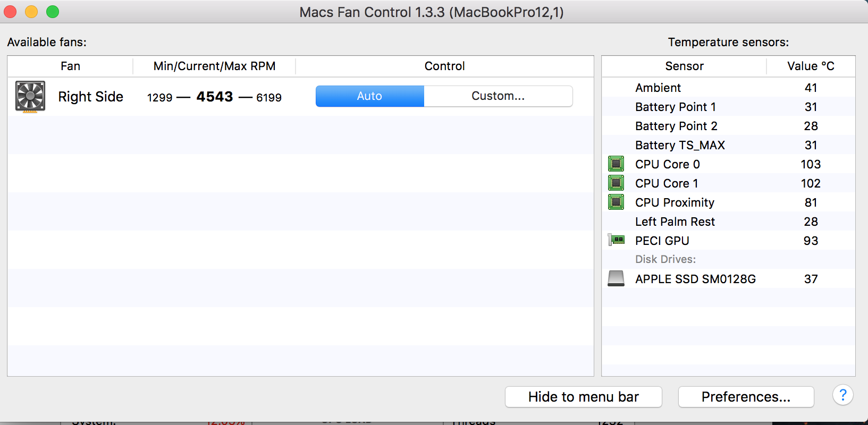Select the Left Palm Rest sensor row
Screen dimensions: 868x425
pos(728,222)
